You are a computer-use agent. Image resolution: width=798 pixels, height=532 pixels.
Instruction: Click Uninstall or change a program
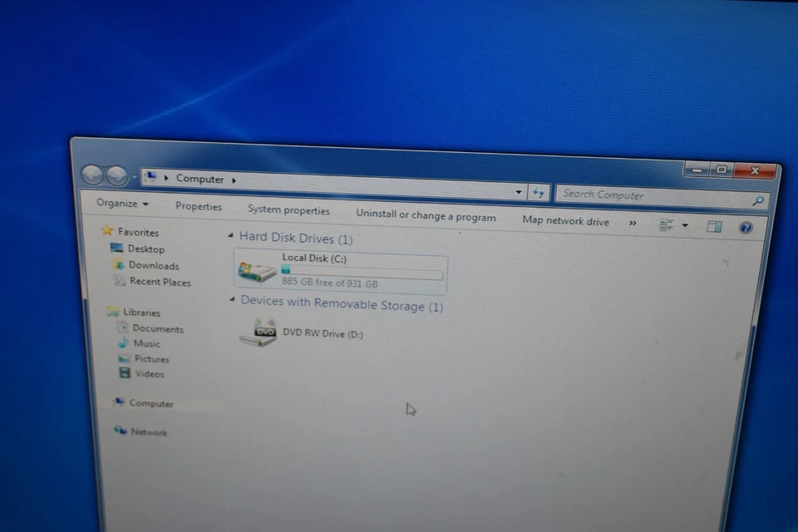(426, 215)
